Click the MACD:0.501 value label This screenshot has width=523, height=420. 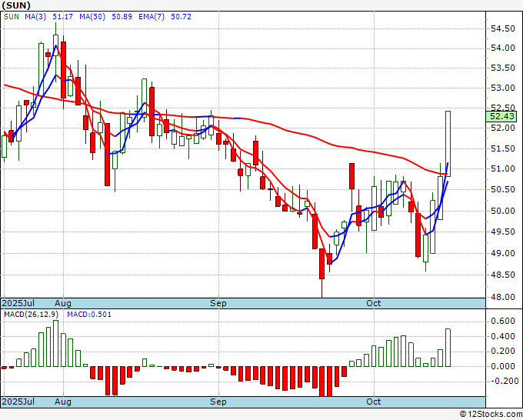tap(91, 314)
